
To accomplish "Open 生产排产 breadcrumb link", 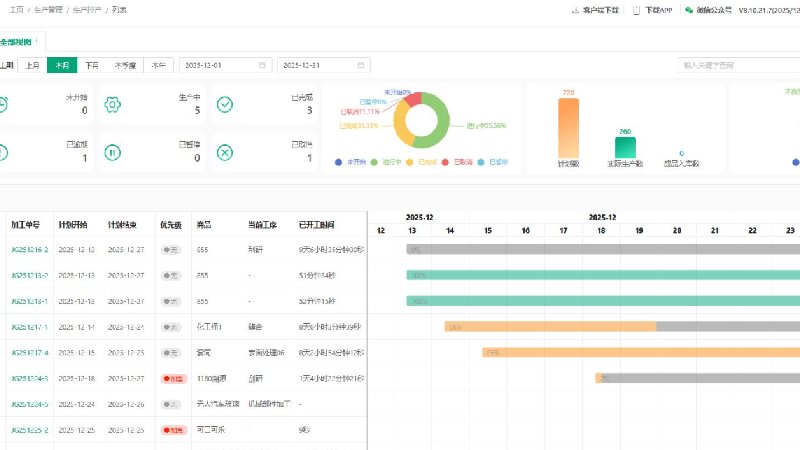I will 87,10.
